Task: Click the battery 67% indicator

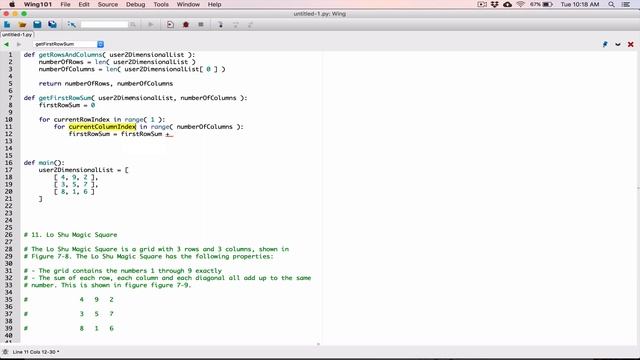Action: (541, 4)
